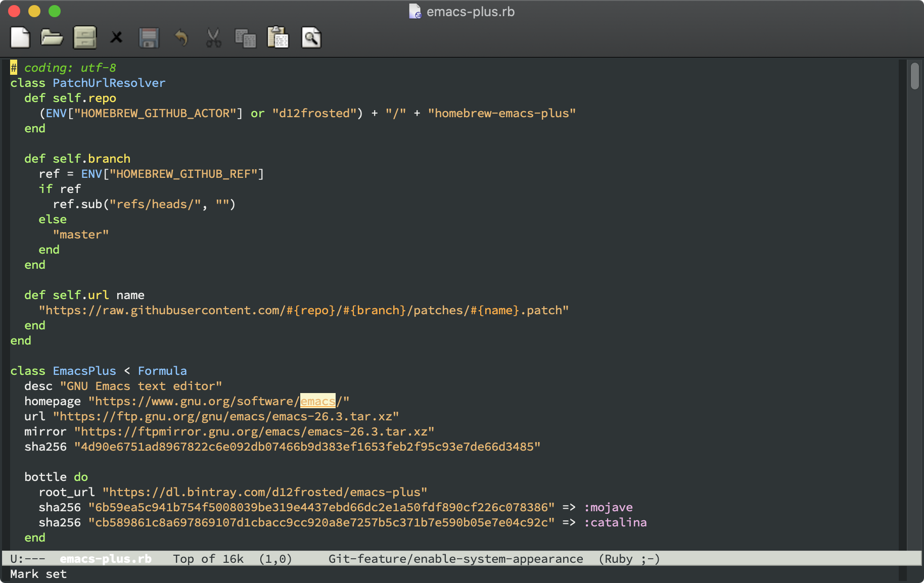This screenshot has height=583, width=924.
Task: Click the emacs-plus.rb buffer name in mode line
Action: tap(106, 559)
